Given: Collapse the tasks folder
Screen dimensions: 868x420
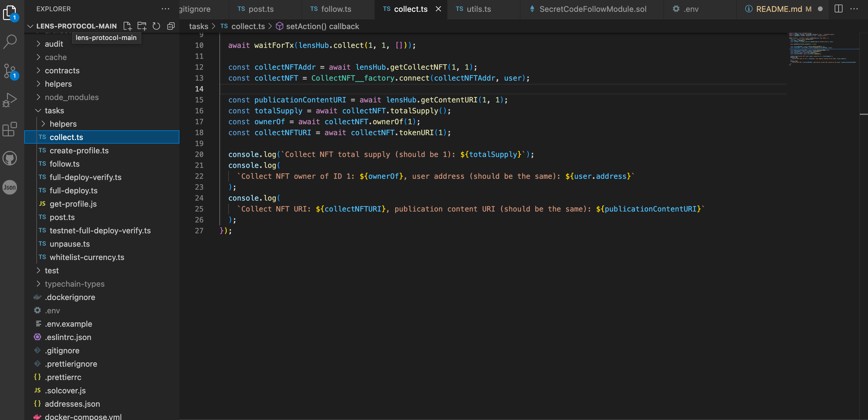Looking at the screenshot, I should pyautogui.click(x=54, y=111).
